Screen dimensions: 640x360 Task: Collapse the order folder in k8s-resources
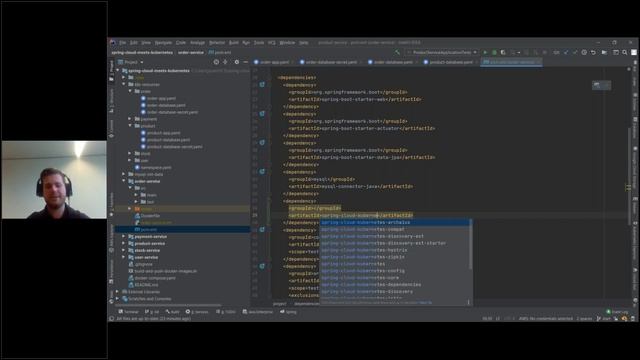click(130, 91)
